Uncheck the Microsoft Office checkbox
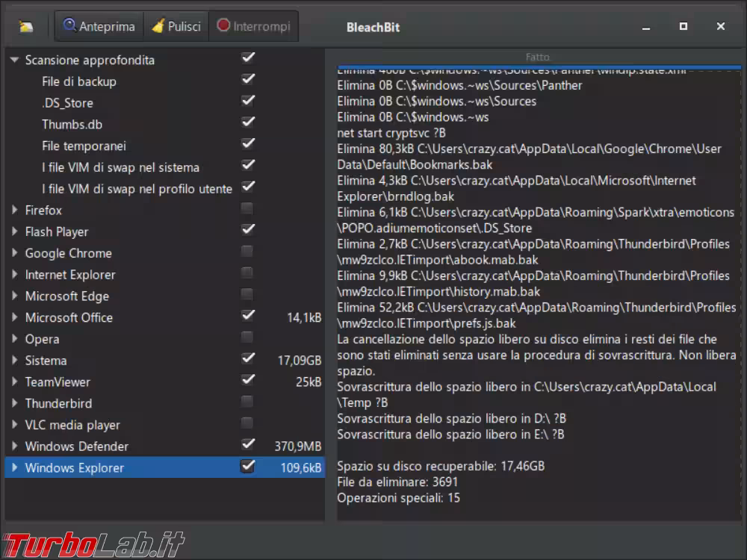Image resolution: width=747 pixels, height=560 pixels. point(248,315)
